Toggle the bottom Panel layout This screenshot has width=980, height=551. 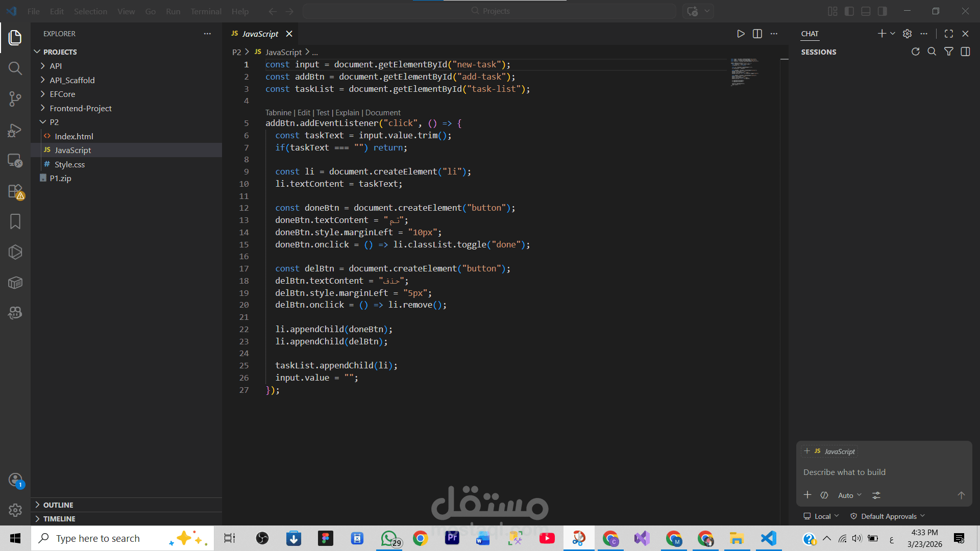[x=866, y=11]
